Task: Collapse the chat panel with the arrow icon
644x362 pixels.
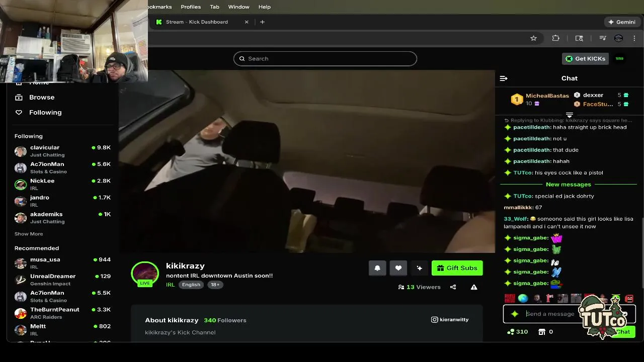Action: (x=504, y=78)
